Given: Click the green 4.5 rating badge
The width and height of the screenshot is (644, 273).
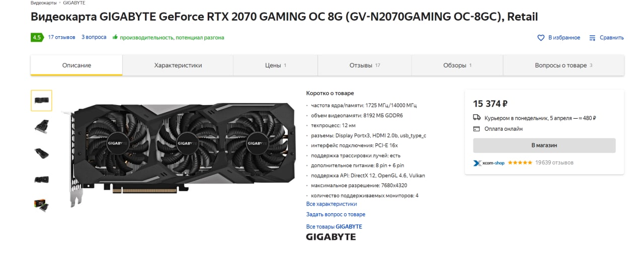Looking at the screenshot, I should pyautogui.click(x=37, y=37).
